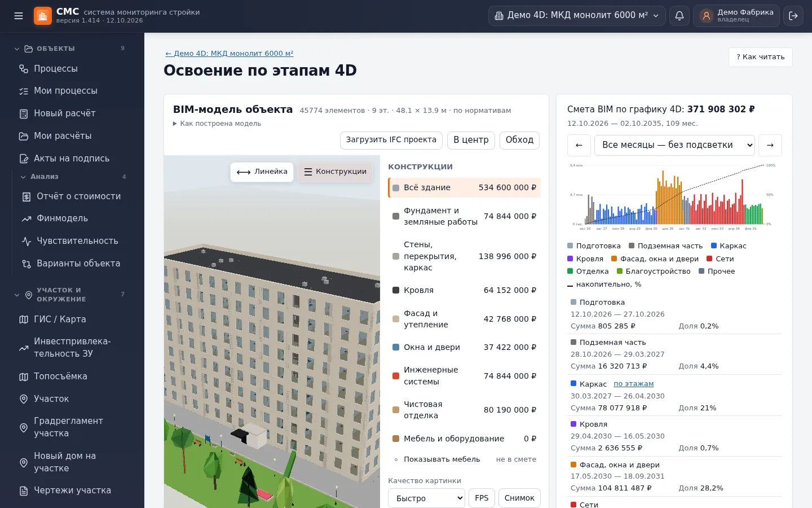Click the Градрегламент участка pin icon

click(x=24, y=427)
